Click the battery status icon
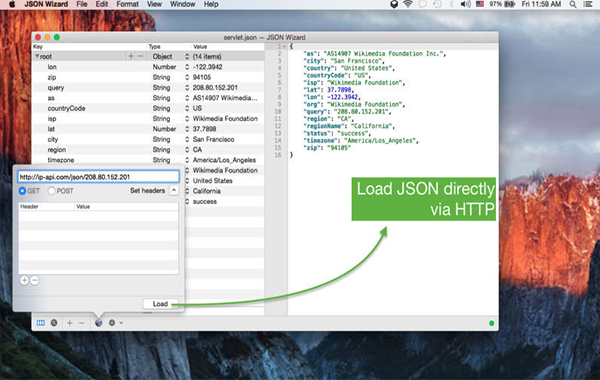The image size is (600, 380). [510, 4]
